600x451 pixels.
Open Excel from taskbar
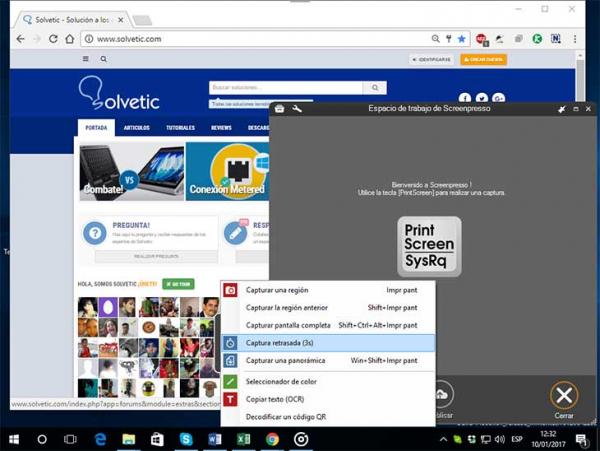[x=243, y=439]
